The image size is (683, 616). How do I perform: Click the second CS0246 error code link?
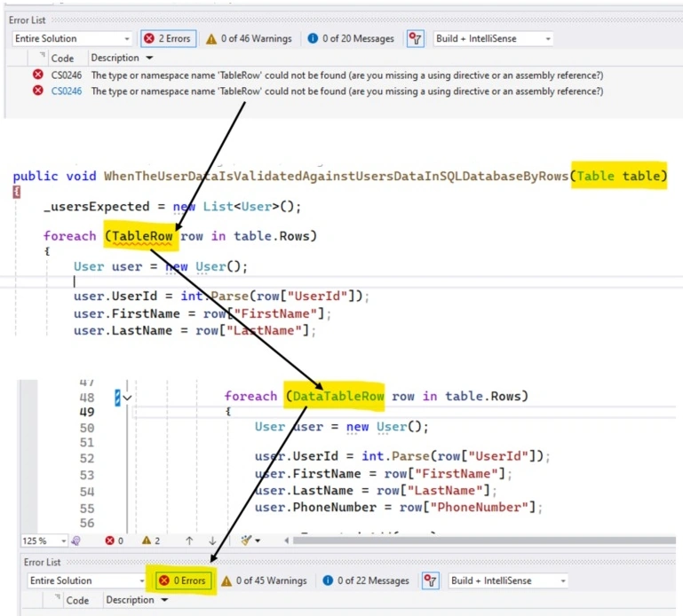[67, 91]
